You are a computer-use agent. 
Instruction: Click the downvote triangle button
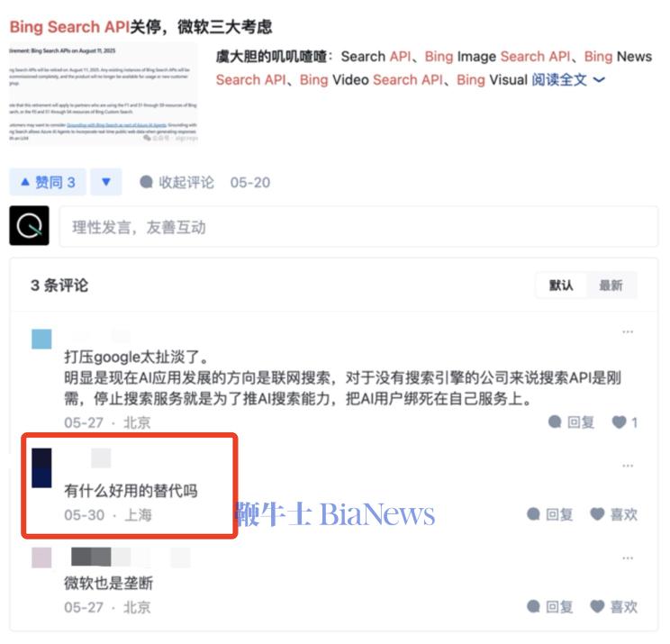[106, 183]
